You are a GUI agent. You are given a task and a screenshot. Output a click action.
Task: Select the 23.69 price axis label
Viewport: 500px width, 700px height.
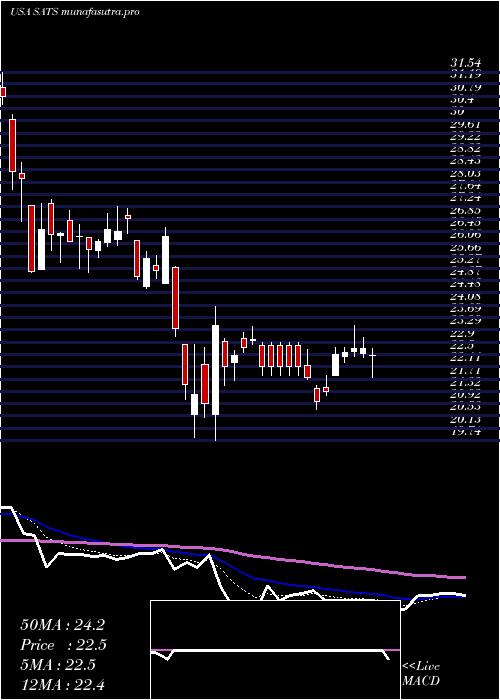[x=465, y=308]
